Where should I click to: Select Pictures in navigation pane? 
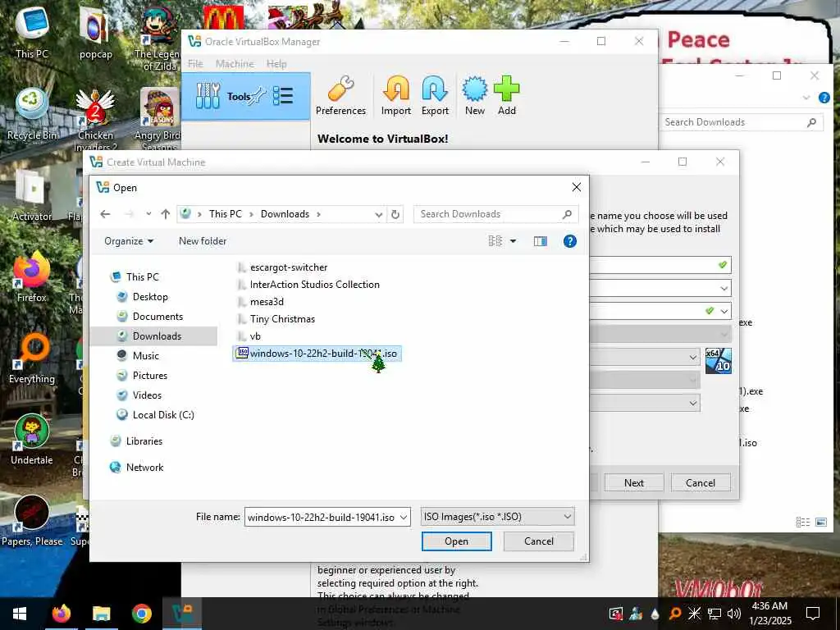tap(149, 376)
